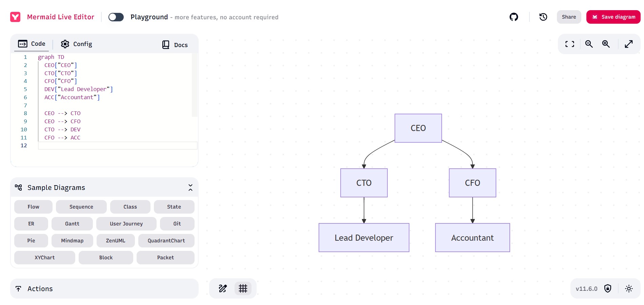Load the Gantt sample diagram
The height and width of the screenshot is (305, 644).
[72, 224]
